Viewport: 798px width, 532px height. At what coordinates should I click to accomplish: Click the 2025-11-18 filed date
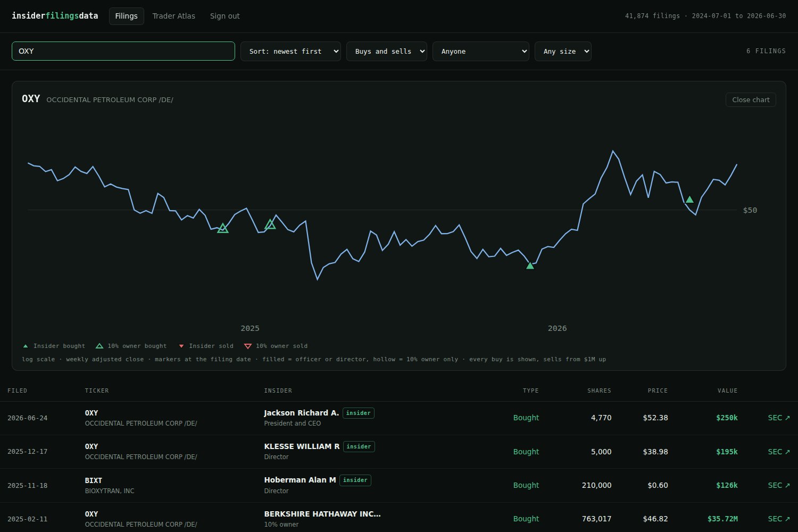(28, 485)
